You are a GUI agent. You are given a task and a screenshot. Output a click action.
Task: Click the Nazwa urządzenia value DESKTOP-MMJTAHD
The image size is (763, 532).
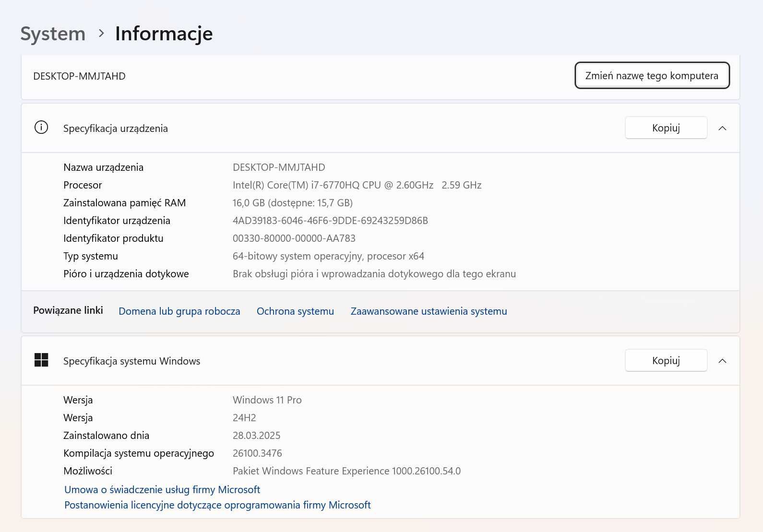pos(279,167)
